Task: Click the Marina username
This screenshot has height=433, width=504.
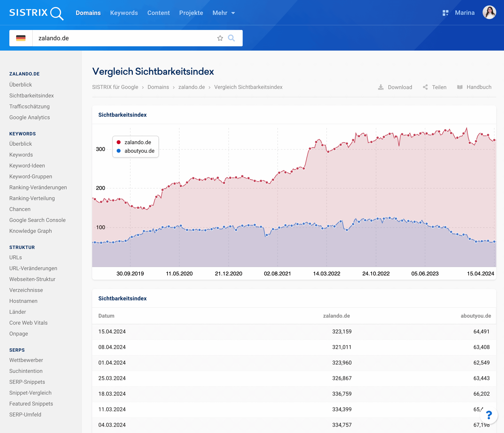Action: [465, 13]
